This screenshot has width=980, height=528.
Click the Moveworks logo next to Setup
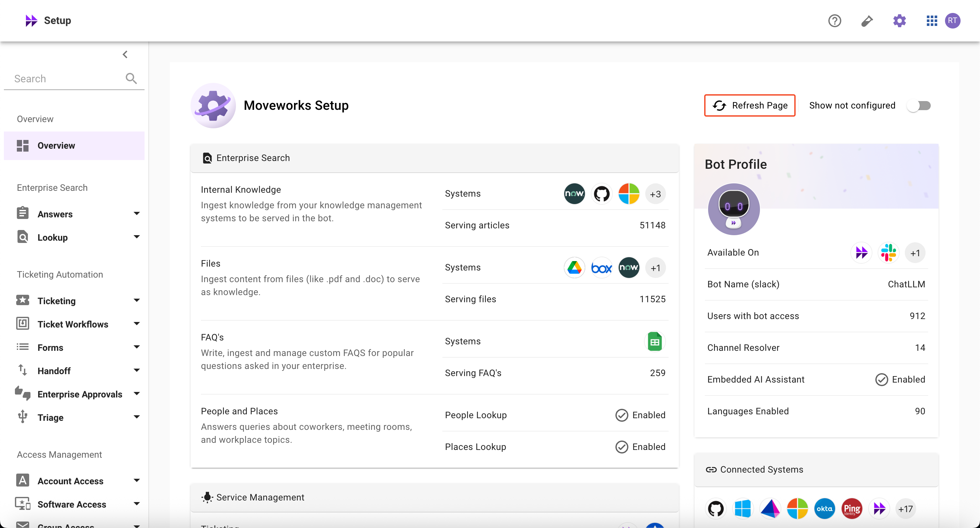[x=31, y=20]
